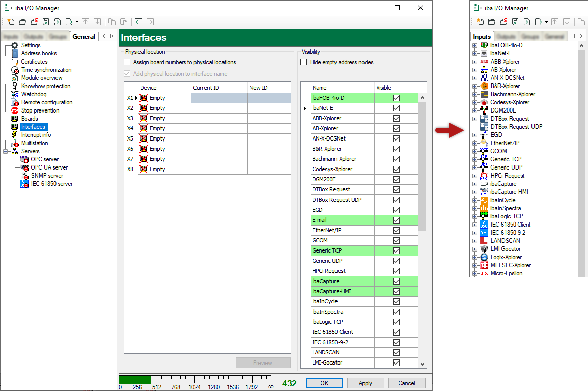Viewport: 588px width, 391px height.
Task: Click the green signal count gauge bar
Action: pyautogui.click(x=135, y=380)
